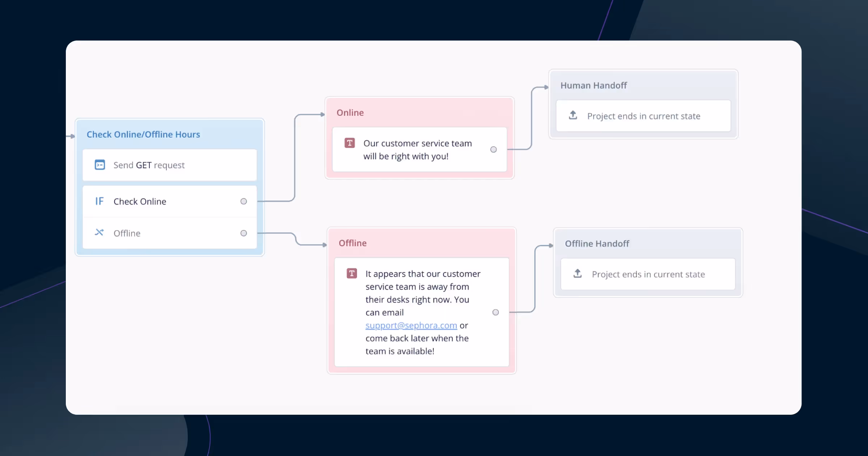The image size is (868, 456).
Task: Click the text T icon in Offline block
Action: 352,273
